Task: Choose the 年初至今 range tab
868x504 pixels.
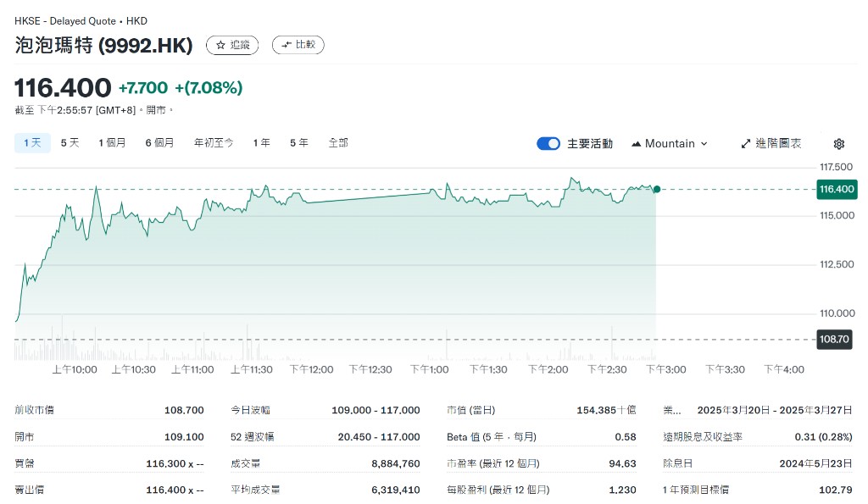Action: click(x=214, y=143)
